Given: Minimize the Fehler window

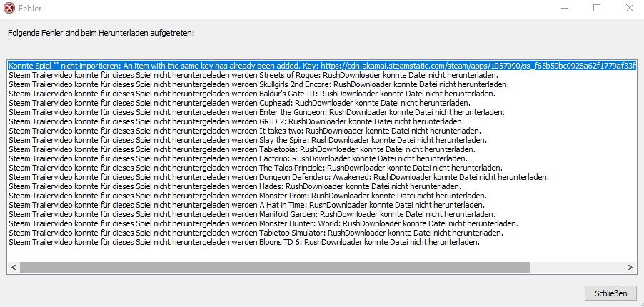Looking at the screenshot, I should (x=564, y=9).
